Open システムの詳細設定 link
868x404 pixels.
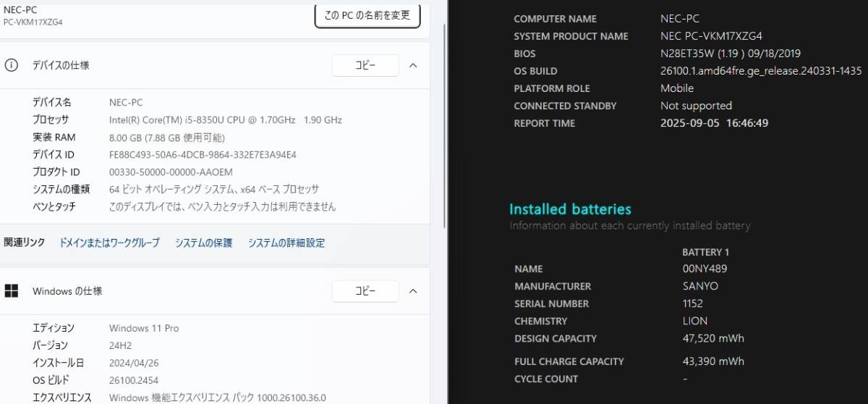pos(286,243)
